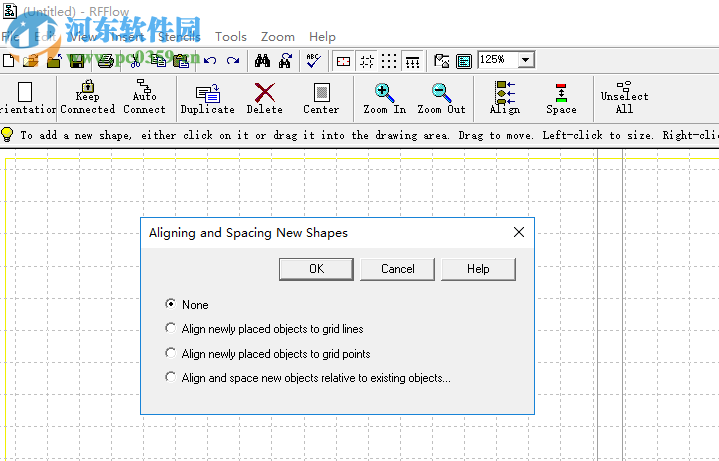Click the Keep Connected toolbar button
Screen dimensions: 719x461
[x=88, y=97]
